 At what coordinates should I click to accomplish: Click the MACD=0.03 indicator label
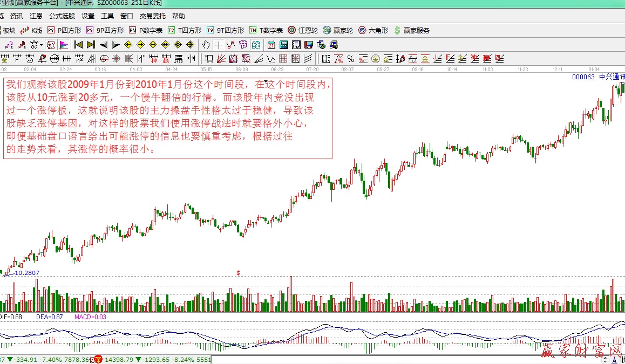coord(90,317)
